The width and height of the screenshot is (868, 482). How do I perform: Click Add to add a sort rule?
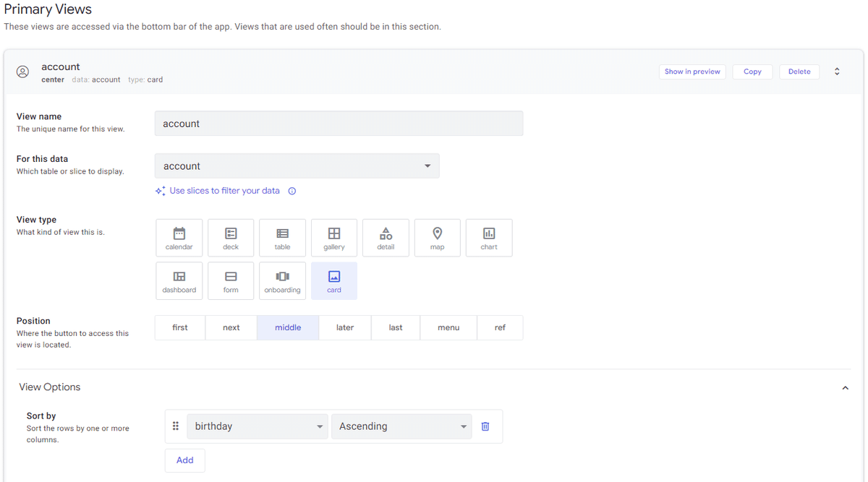pyautogui.click(x=185, y=460)
